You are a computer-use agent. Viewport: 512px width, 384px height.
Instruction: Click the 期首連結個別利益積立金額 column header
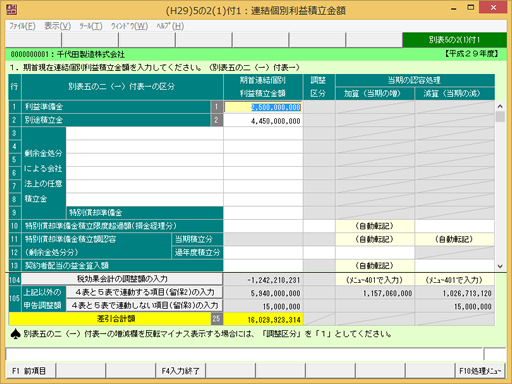tap(263, 87)
